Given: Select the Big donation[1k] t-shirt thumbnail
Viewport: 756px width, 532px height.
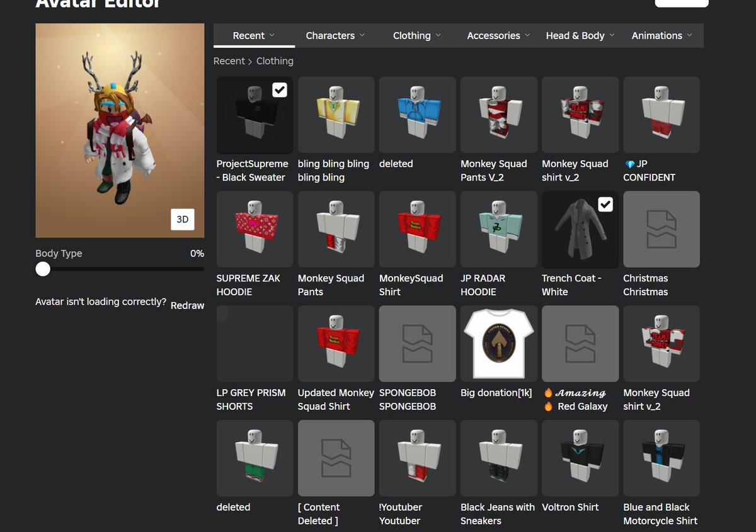Looking at the screenshot, I should coord(499,344).
